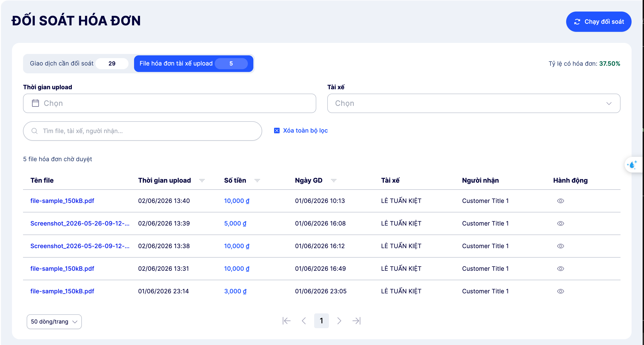Open Screenshot file uploaded 02/06/2026 13:38
Viewport: 644px width, 345px height.
(80, 246)
